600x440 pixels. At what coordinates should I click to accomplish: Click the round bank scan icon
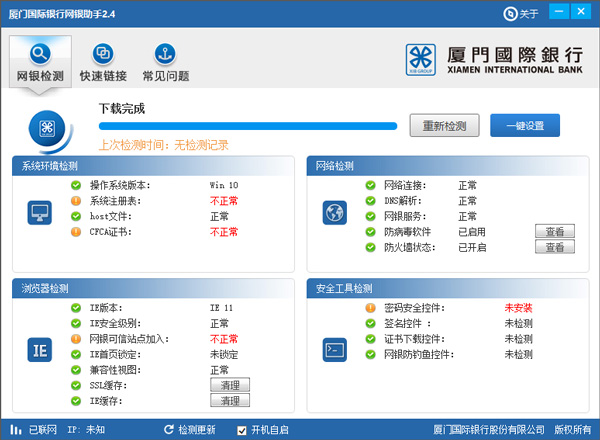pos(47,129)
